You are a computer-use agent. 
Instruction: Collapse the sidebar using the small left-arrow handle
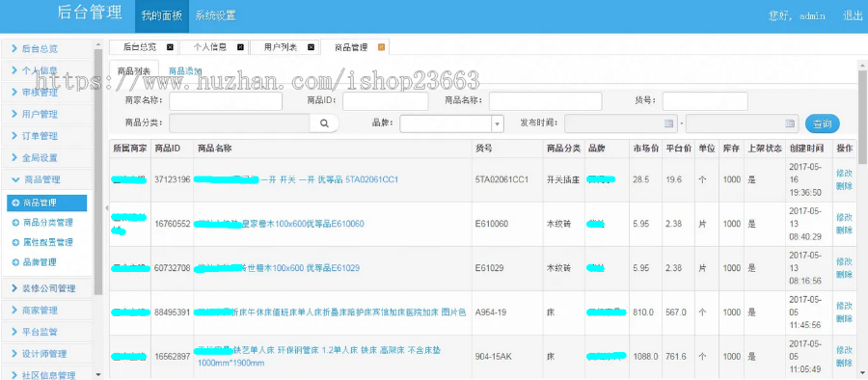[106, 207]
